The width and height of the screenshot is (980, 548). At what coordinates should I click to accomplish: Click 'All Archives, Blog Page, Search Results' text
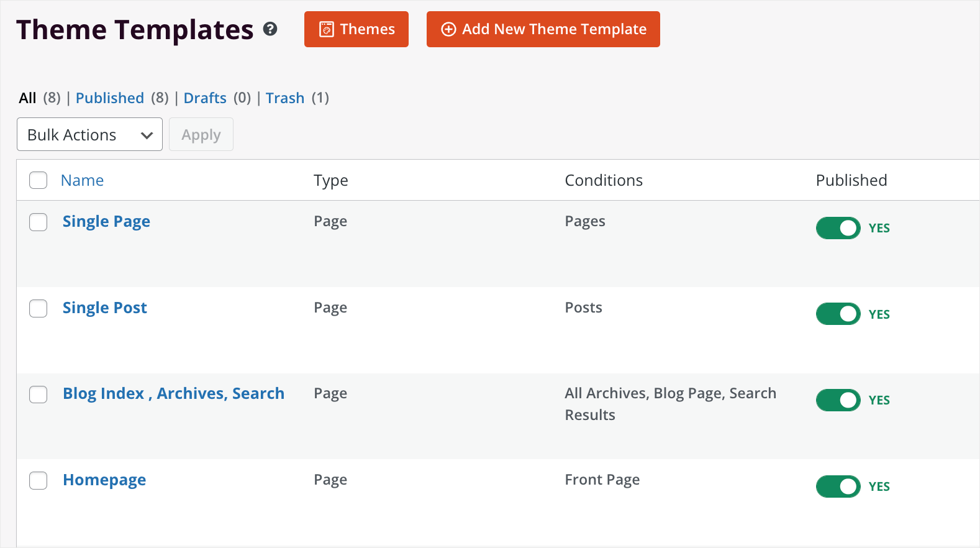pos(671,404)
